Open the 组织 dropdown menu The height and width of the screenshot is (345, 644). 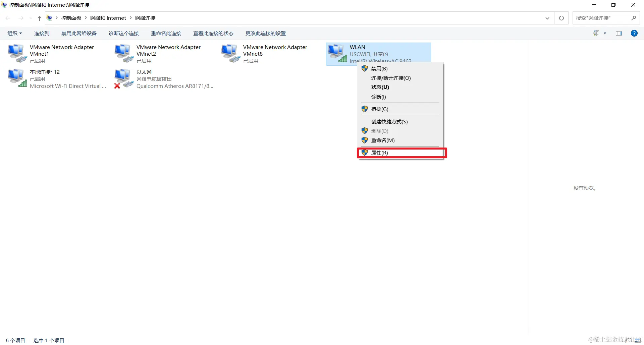[15, 33]
